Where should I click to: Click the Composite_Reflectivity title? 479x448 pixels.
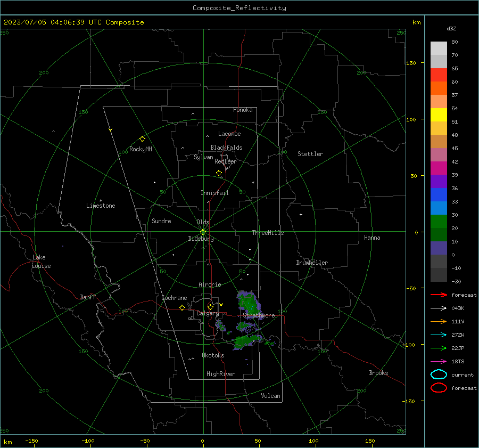[240, 8]
